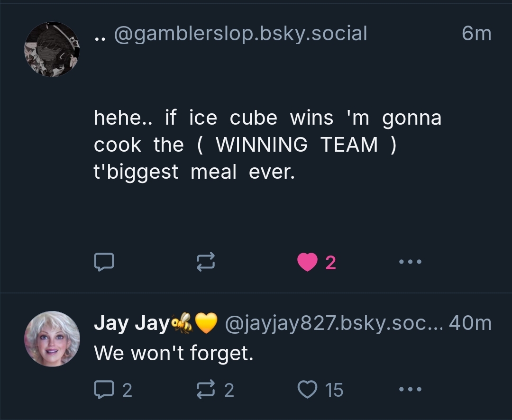Open more options for gamblerslop post

410,262
